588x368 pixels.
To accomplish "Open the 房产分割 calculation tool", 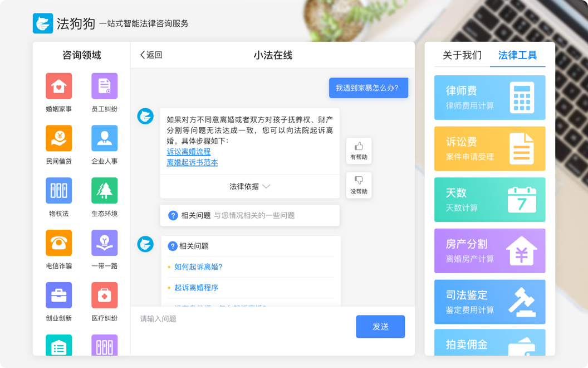I will 489,251.
